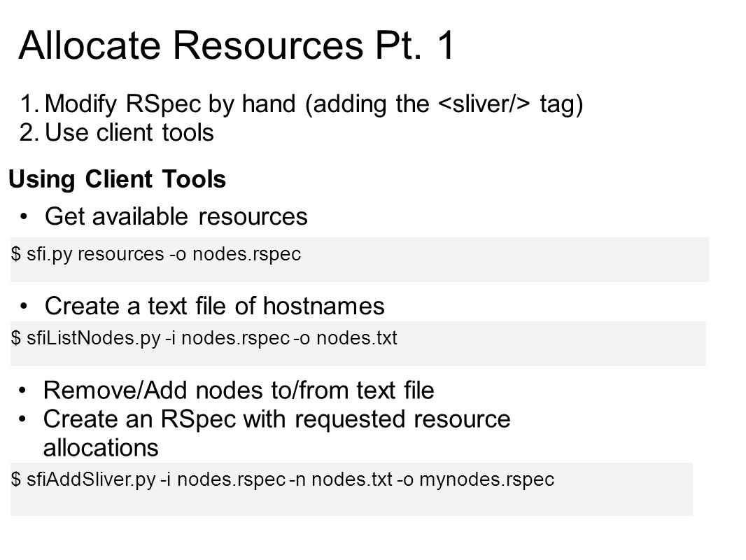Select the Using Client Tools heading

point(117,180)
